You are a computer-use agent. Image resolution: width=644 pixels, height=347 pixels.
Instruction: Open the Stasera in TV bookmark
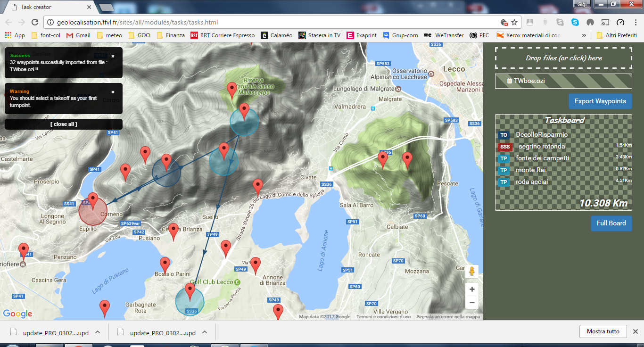320,35
